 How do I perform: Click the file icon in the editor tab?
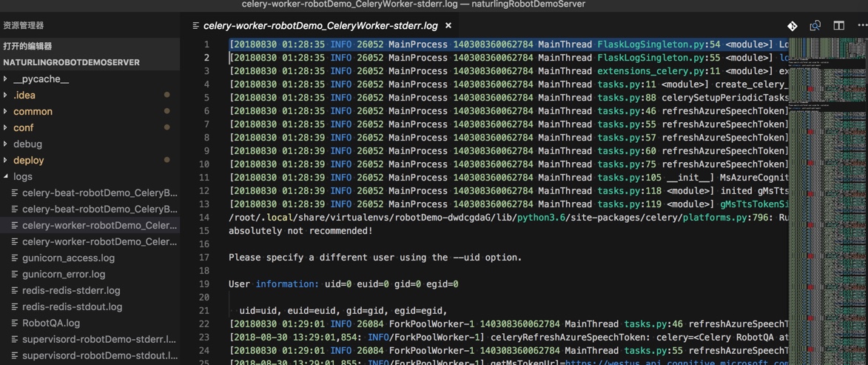[196, 26]
